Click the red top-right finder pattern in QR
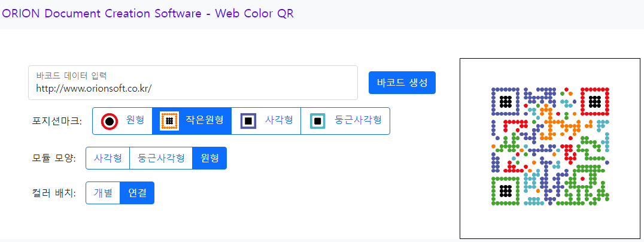 tap(594, 101)
